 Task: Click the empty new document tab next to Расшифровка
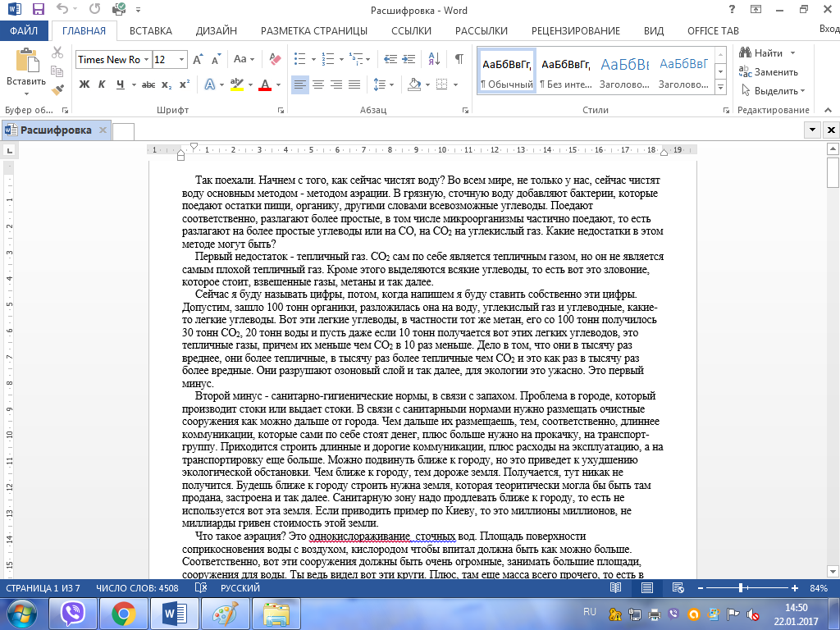click(x=123, y=130)
